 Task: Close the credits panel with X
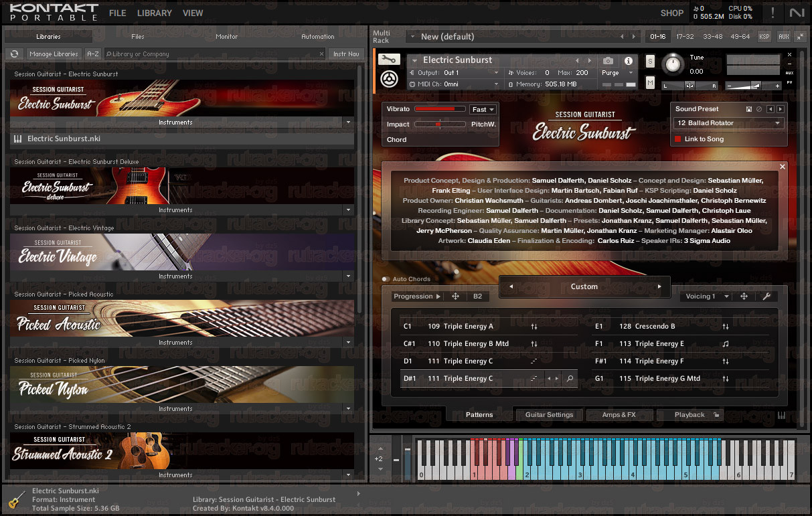[x=783, y=167]
